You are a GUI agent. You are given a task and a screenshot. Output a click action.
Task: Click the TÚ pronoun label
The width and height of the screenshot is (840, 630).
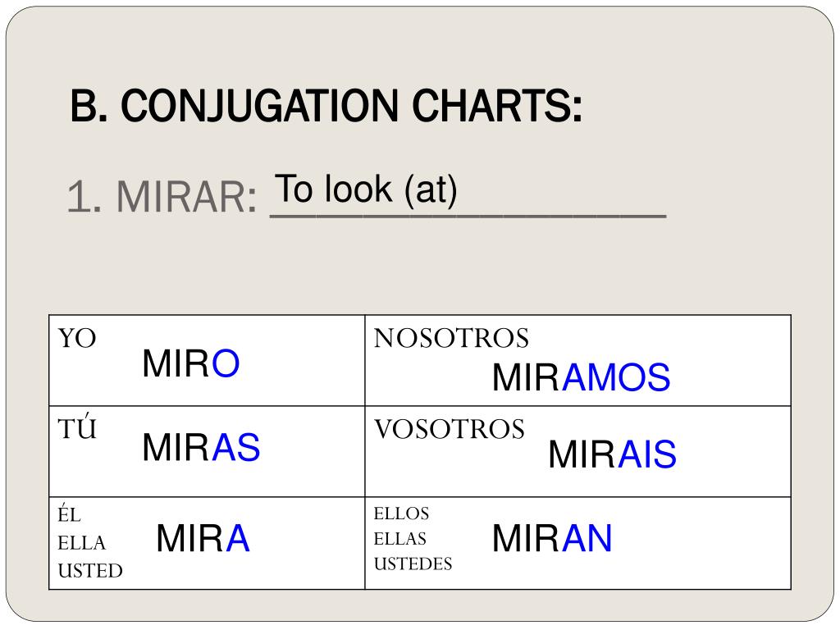click(77, 429)
